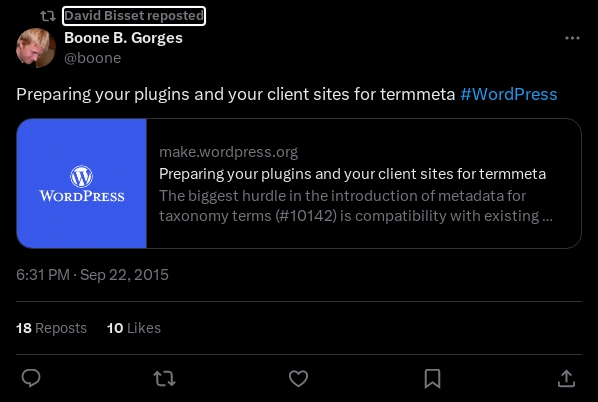Open the David Bisset reposted link
598x402 pixels.
pos(134,16)
